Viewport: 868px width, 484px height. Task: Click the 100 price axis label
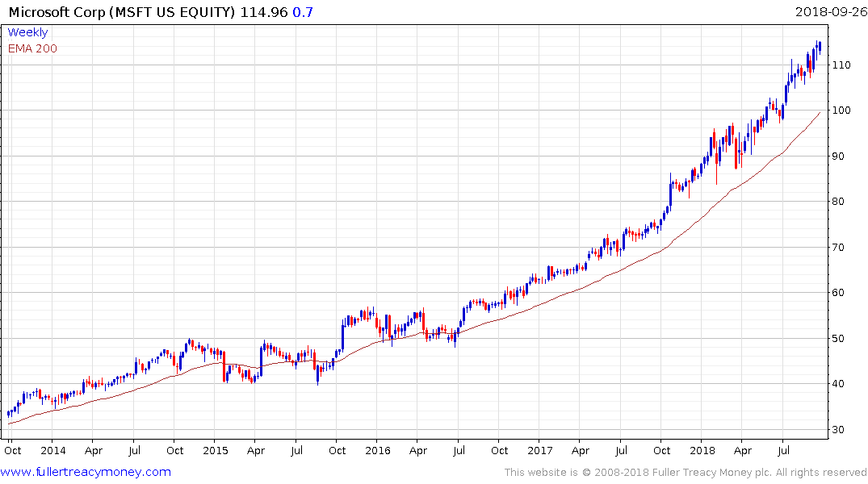click(841, 111)
